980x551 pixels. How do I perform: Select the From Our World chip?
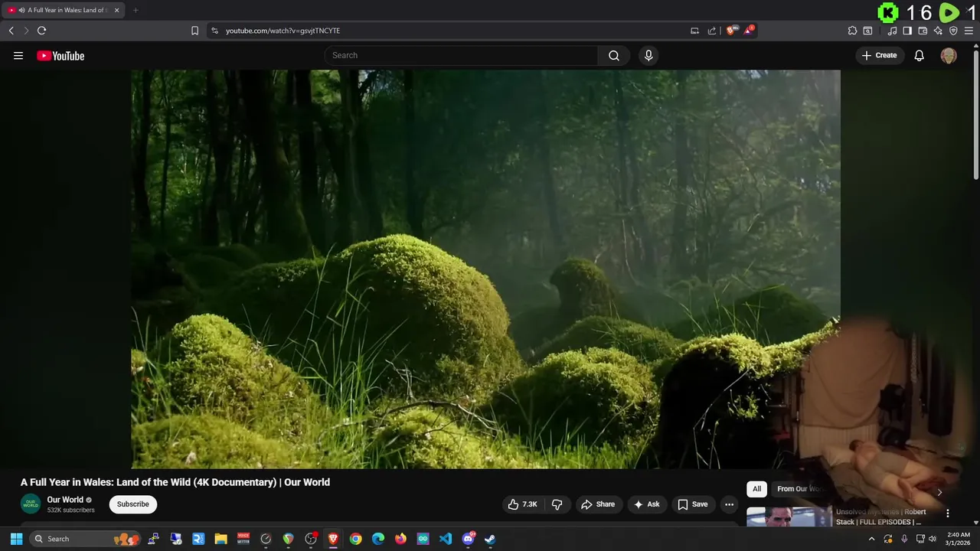(799, 489)
